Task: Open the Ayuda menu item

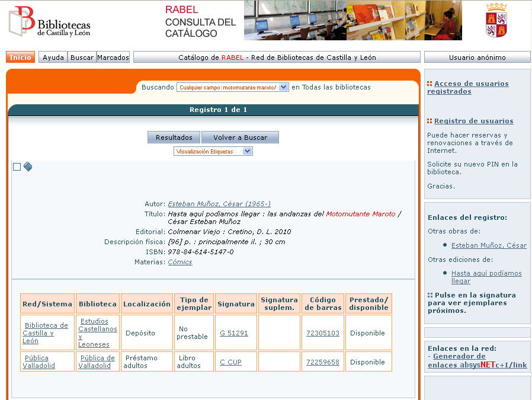Action: [53, 57]
